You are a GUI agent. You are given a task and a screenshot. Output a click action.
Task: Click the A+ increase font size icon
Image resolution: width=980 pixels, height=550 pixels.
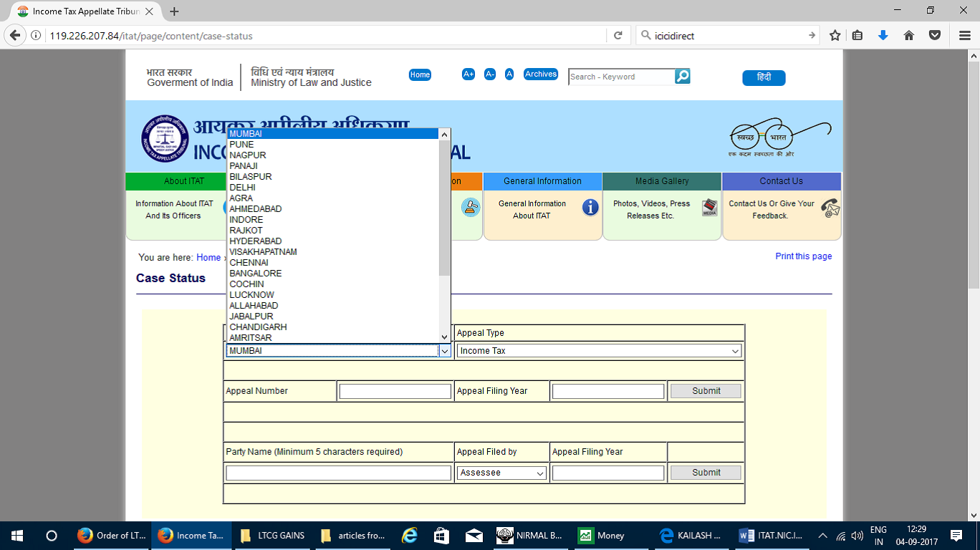click(x=469, y=74)
